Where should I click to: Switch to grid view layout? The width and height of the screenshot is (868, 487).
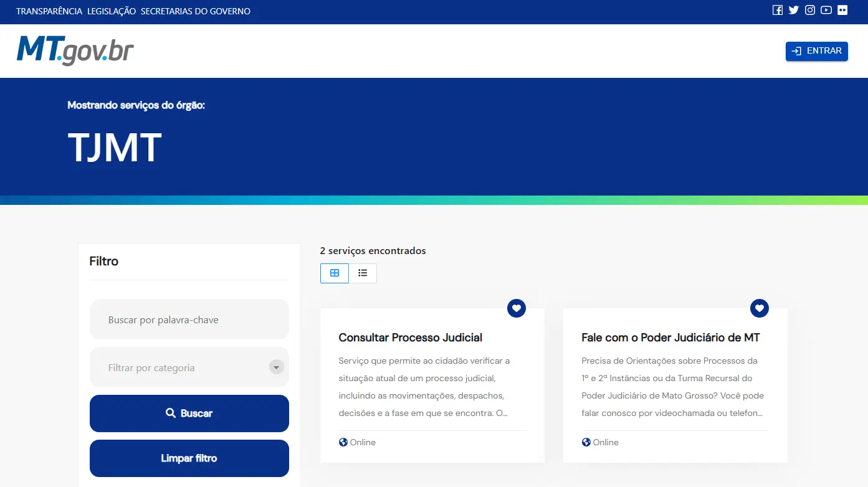coord(335,273)
